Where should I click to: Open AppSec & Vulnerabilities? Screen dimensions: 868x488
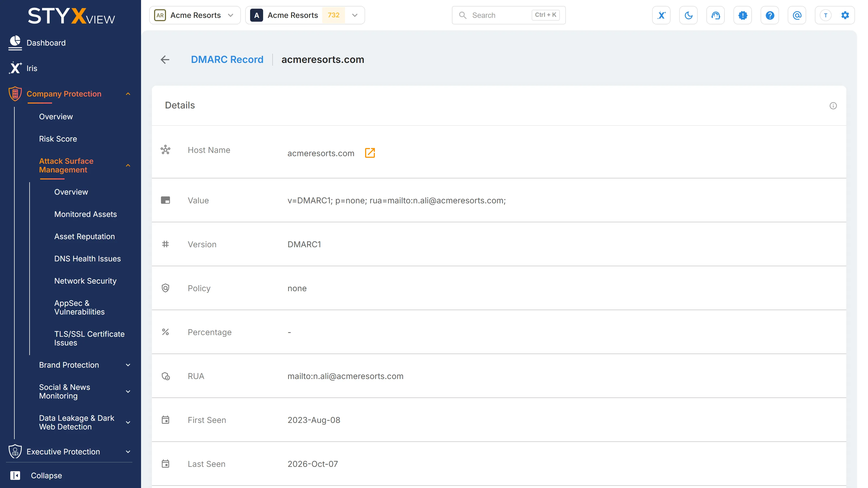pos(79,307)
